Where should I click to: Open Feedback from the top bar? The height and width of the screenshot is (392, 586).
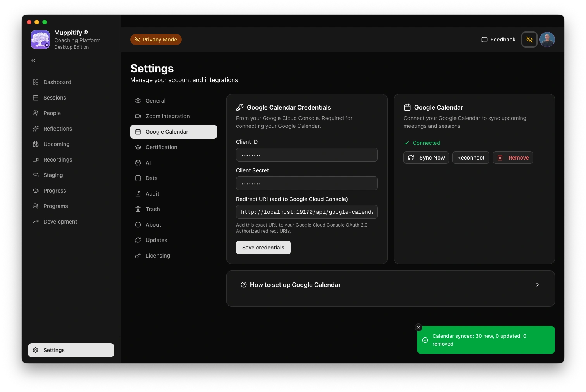click(498, 40)
